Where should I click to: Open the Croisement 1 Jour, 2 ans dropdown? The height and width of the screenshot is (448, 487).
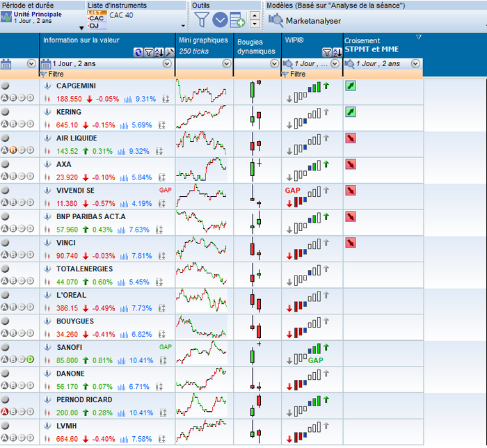(x=415, y=63)
